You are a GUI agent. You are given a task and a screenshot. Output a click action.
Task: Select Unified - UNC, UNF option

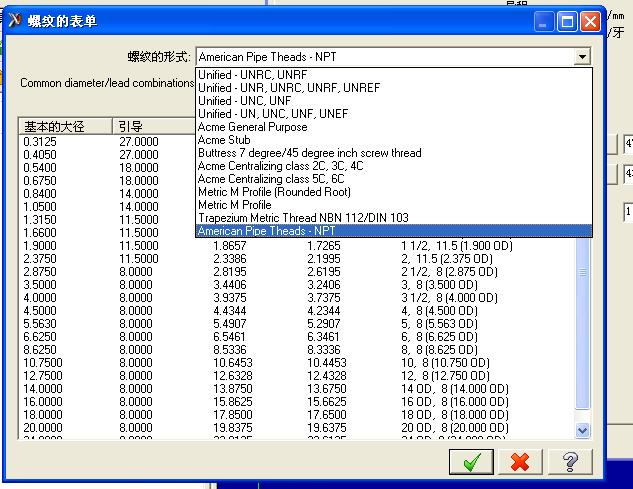(x=394, y=101)
